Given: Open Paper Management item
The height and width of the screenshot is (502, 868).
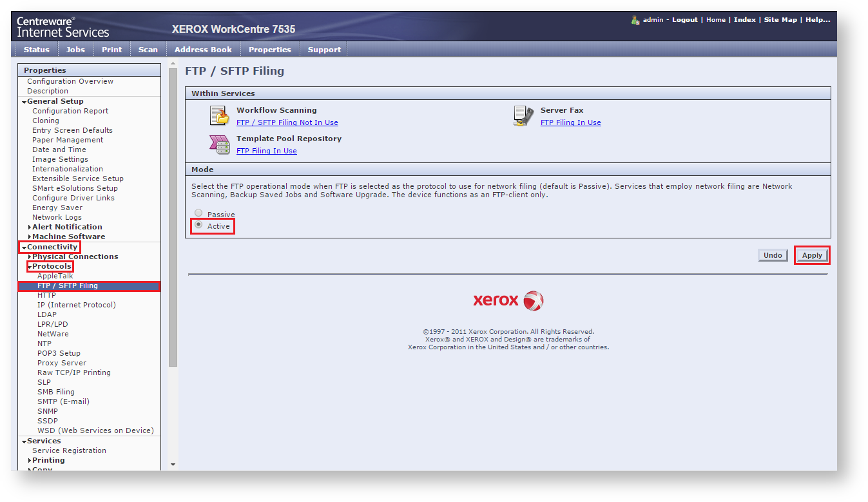Looking at the screenshot, I should pos(68,140).
